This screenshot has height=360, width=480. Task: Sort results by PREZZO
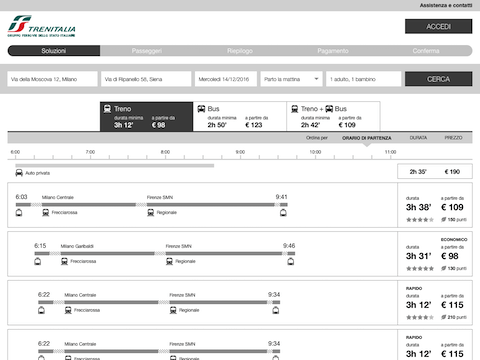(453, 138)
